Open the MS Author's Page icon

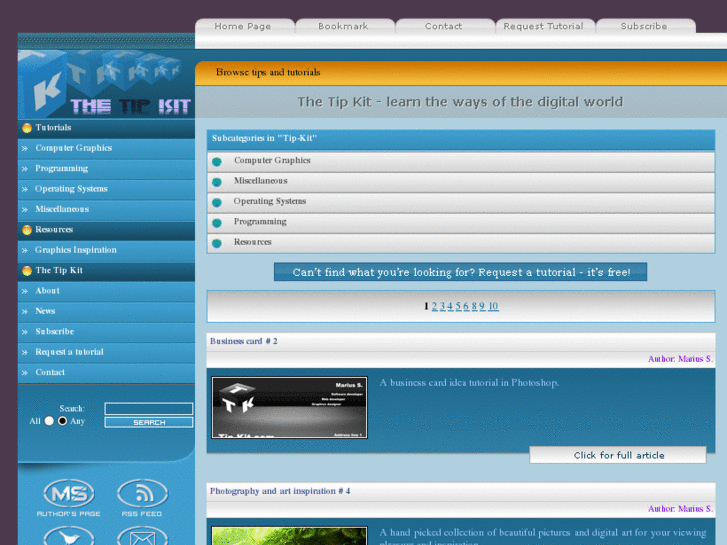click(69, 498)
